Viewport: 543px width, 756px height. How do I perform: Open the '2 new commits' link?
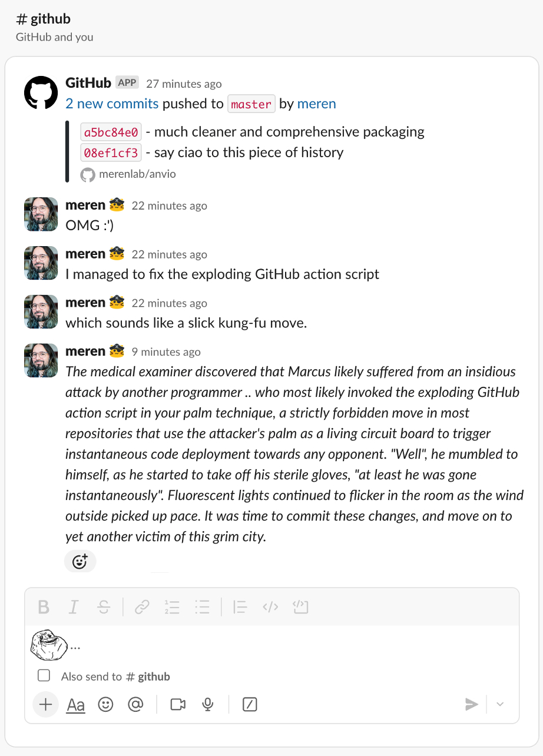click(112, 104)
